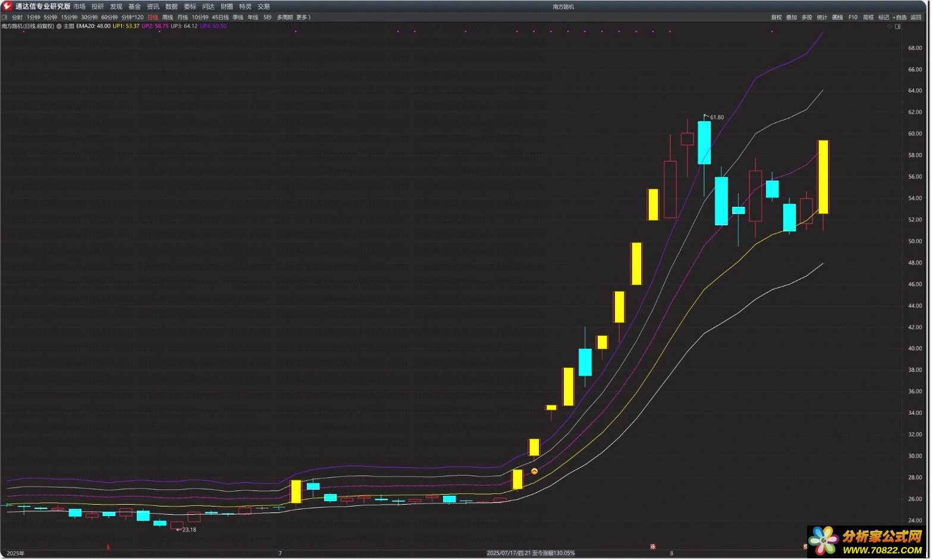Open the 交易 menu
The height and width of the screenshot is (560, 932).
[263, 7]
